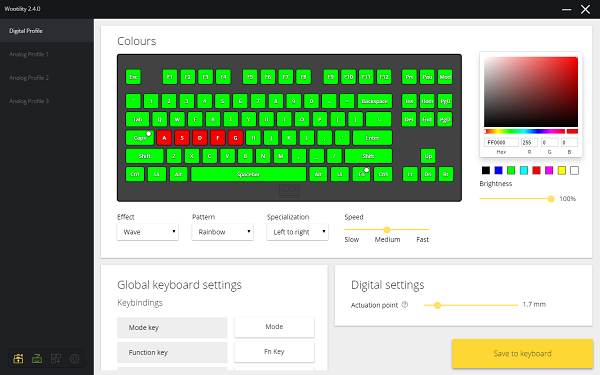Click the Hex colour input field

click(x=501, y=142)
